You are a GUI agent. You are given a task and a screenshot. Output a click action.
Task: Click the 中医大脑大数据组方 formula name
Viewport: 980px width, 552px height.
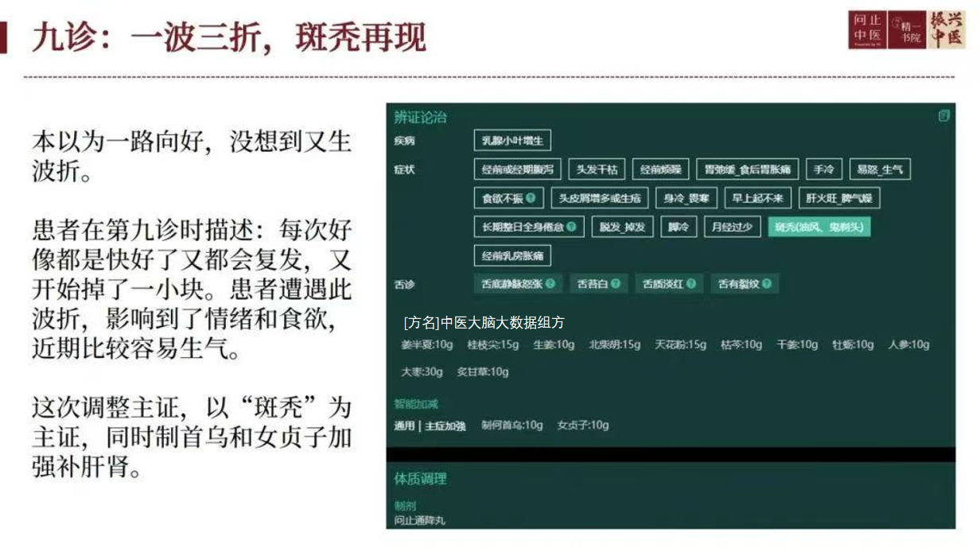click(503, 322)
